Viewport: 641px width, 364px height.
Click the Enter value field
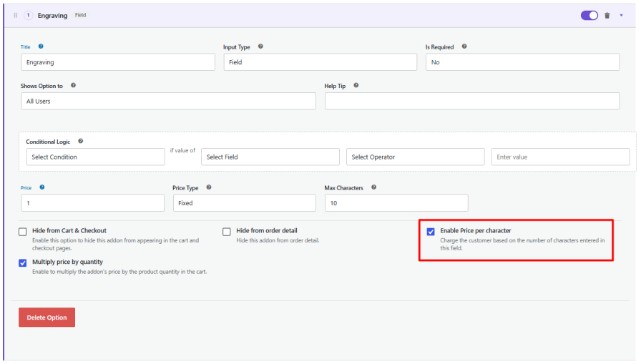click(560, 157)
